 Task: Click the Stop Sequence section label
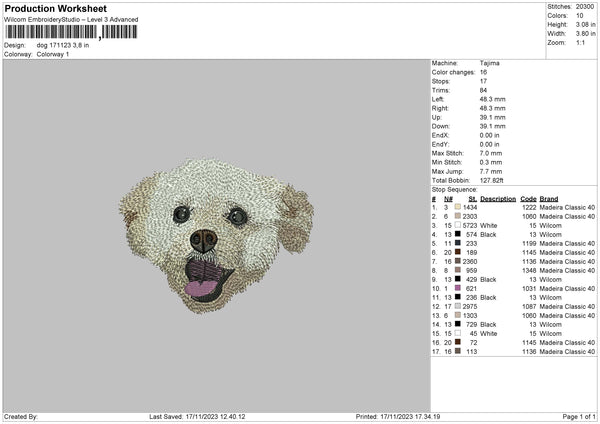(x=455, y=188)
